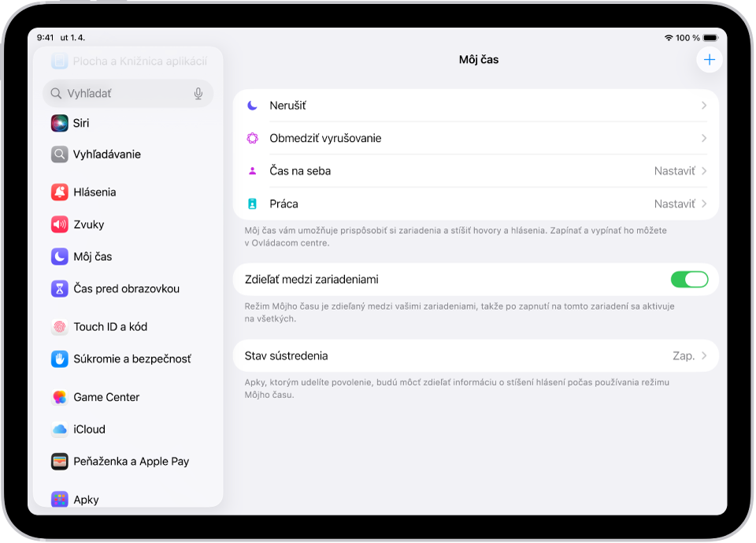Select Hlásenia sidebar item
This screenshot has width=756, height=543.
point(128,192)
